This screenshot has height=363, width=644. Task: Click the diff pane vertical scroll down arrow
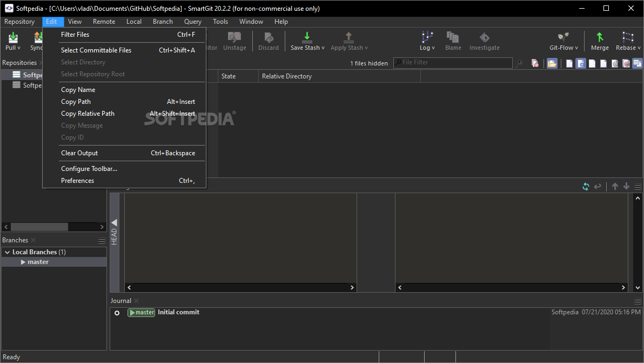pyautogui.click(x=638, y=288)
